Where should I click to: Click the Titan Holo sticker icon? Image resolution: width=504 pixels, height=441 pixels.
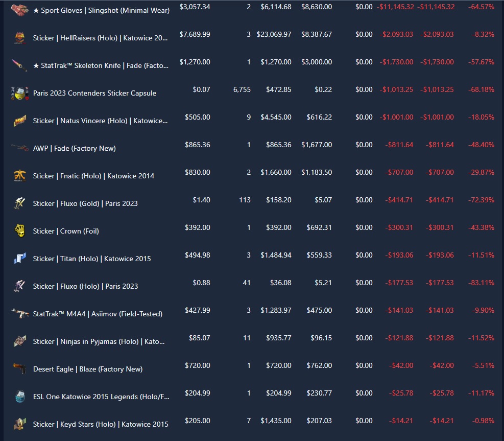pyautogui.click(x=19, y=259)
